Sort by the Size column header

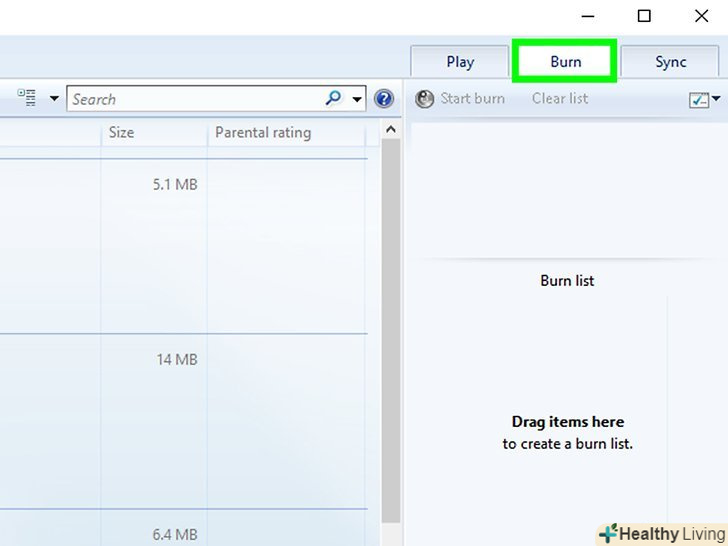[154, 133]
